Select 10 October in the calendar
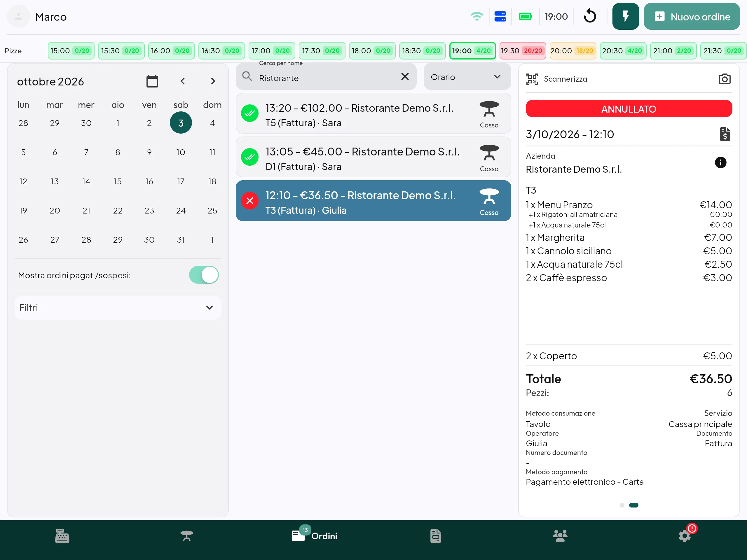This screenshot has width=747, height=560. pos(181,152)
